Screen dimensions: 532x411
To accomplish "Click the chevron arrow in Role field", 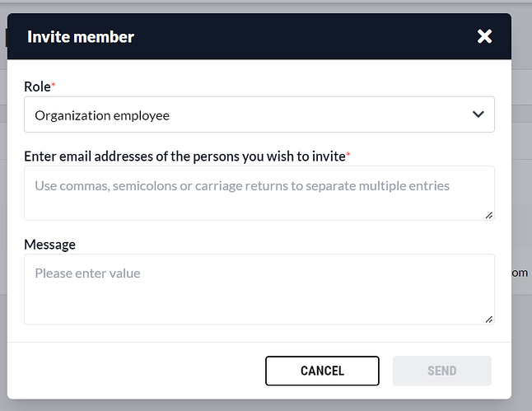I will pyautogui.click(x=478, y=115).
